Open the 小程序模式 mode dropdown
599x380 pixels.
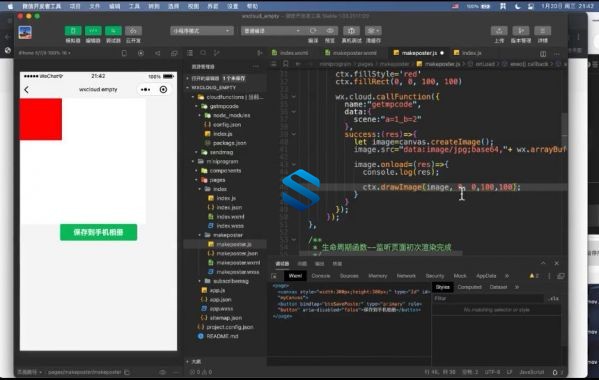click(x=202, y=31)
